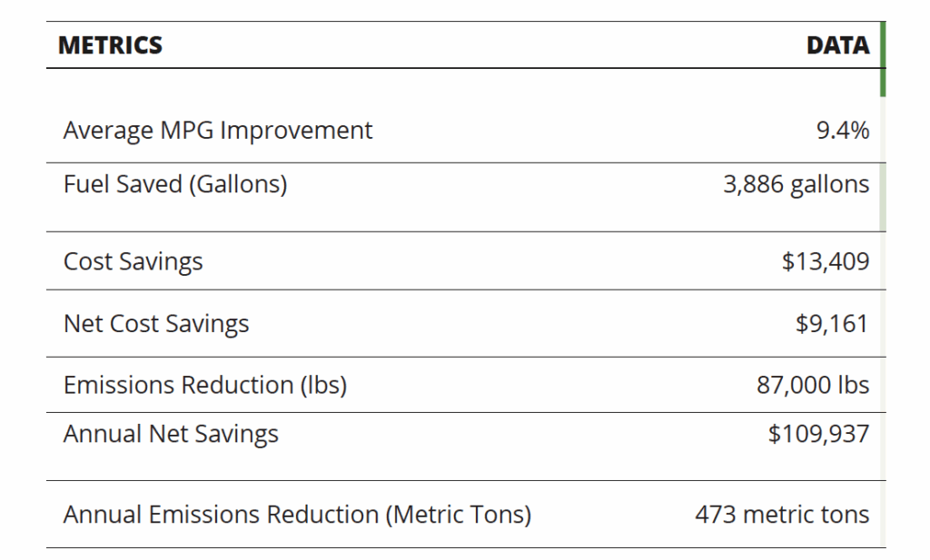Click the 87,000 lbs value
Viewport: 930px width, 560px height.
813,385
